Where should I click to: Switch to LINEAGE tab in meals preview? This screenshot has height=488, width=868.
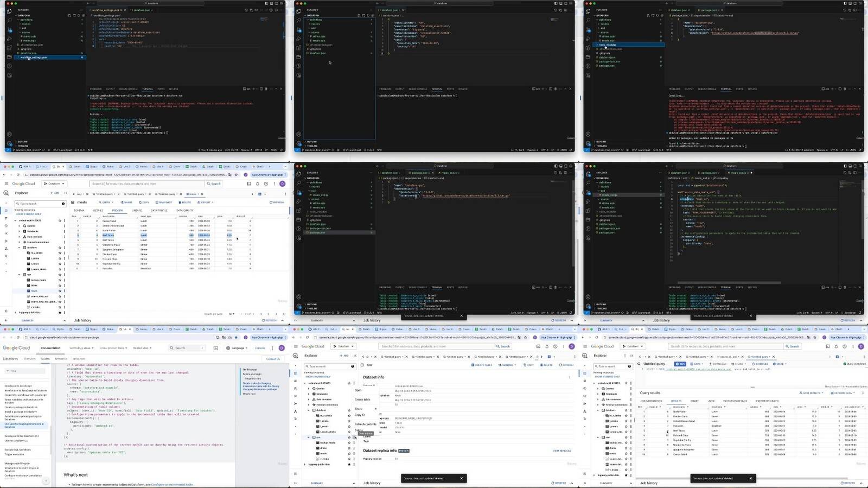137,210
